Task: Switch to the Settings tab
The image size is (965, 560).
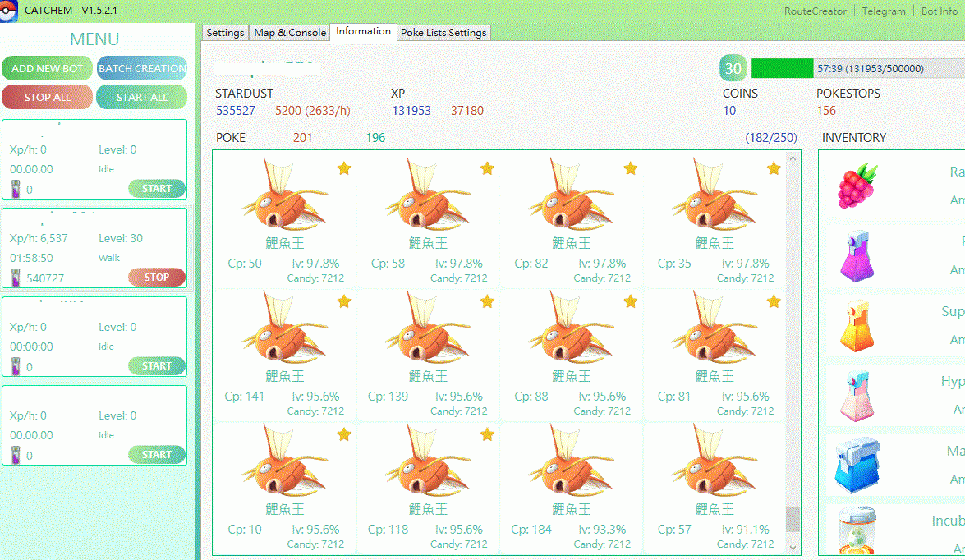Action: [x=225, y=33]
